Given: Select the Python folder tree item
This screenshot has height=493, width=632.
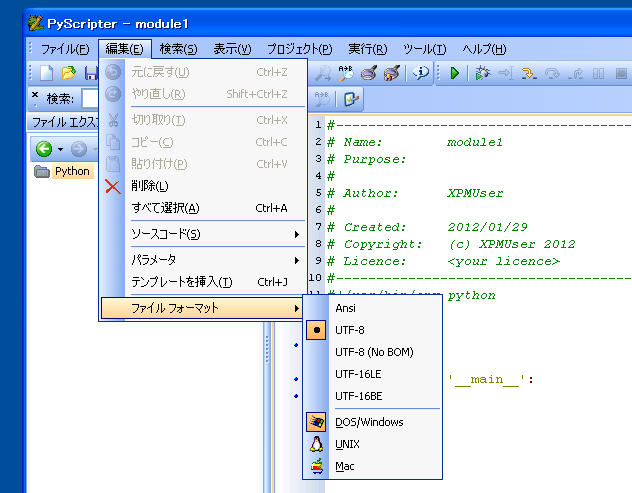Looking at the screenshot, I should pyautogui.click(x=72, y=171).
